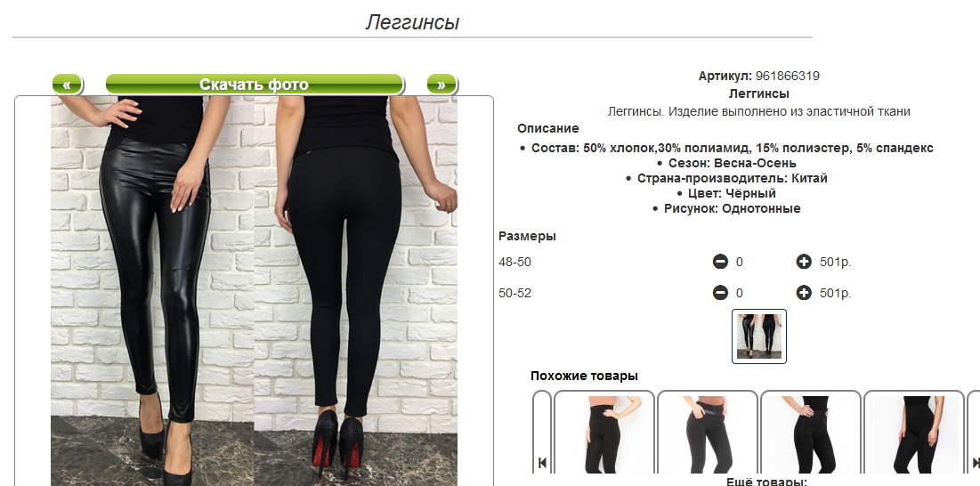
Task: Increase quantity for size 48-50
Action: point(804,262)
